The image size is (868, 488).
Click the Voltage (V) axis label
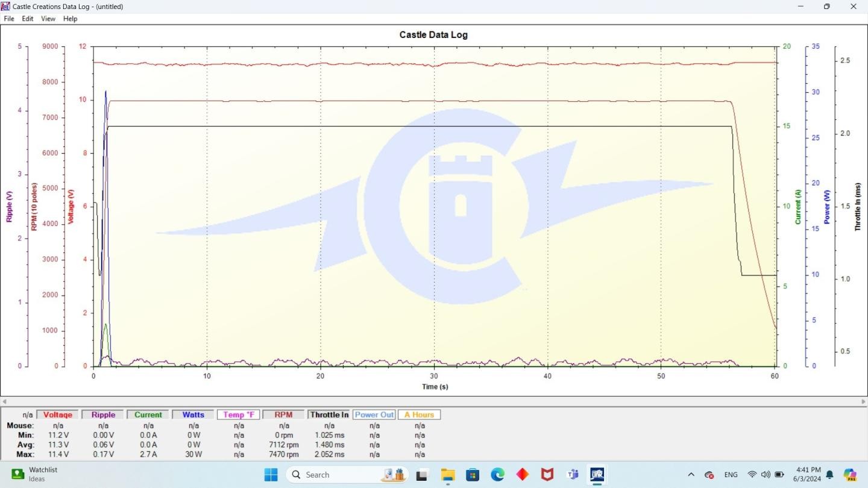71,207
